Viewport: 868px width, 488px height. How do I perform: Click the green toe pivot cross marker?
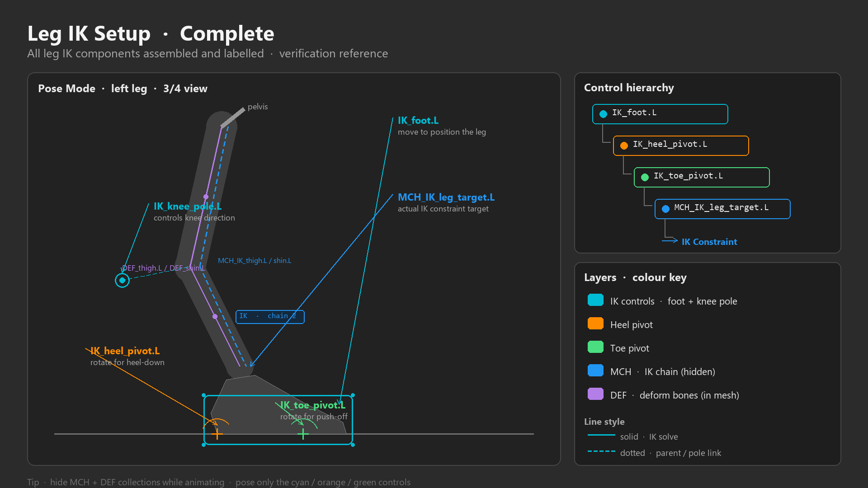(x=303, y=434)
